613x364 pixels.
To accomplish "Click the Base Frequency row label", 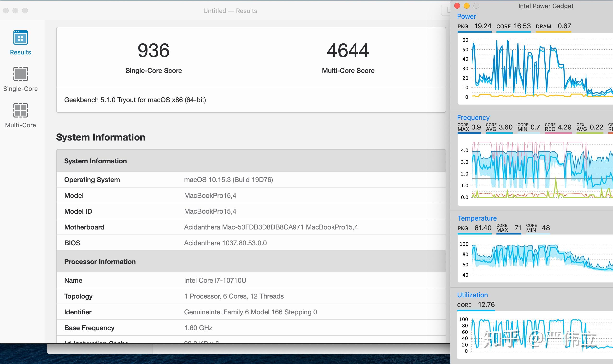I will tap(89, 328).
